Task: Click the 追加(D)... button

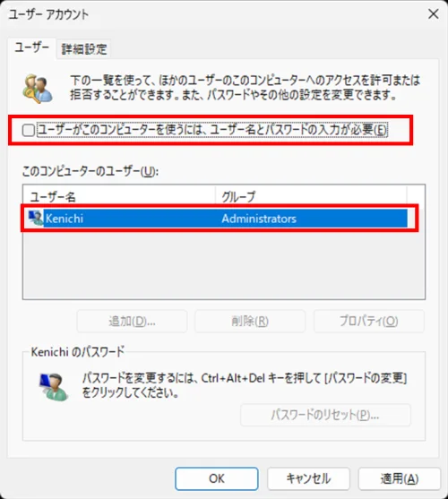Action: click(x=132, y=321)
